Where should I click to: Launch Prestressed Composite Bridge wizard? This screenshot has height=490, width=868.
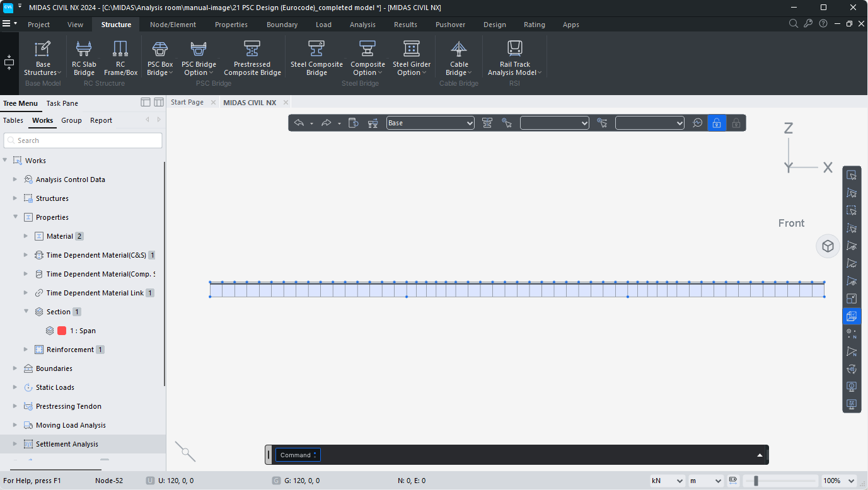tap(252, 58)
